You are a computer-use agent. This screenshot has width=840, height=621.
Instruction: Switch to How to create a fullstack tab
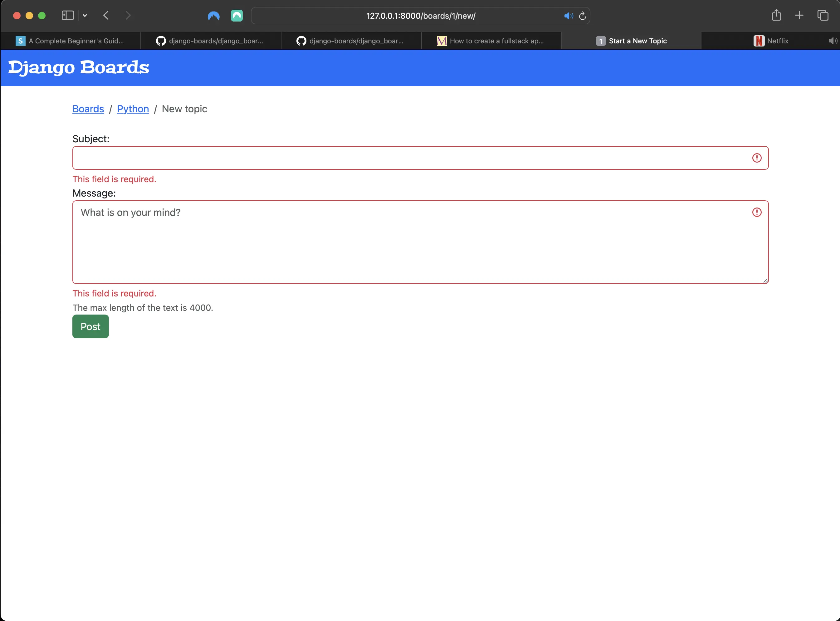491,41
